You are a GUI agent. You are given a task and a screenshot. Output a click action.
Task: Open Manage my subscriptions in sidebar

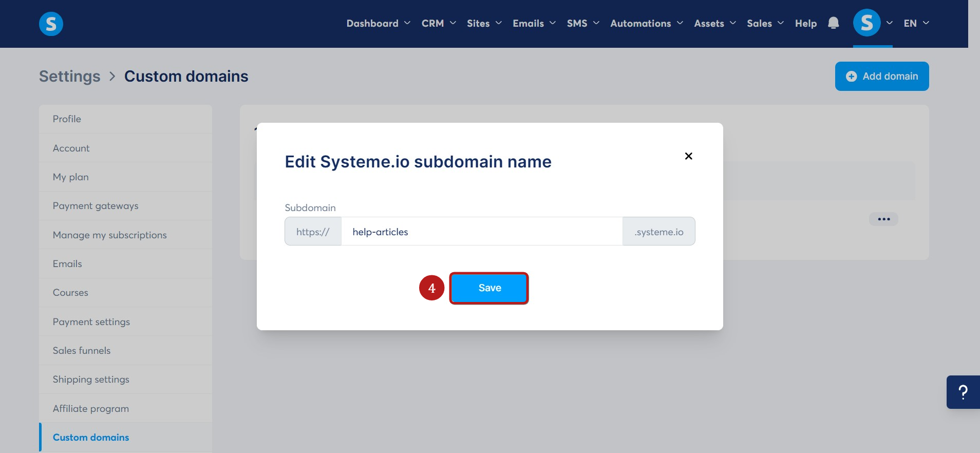coord(125,235)
